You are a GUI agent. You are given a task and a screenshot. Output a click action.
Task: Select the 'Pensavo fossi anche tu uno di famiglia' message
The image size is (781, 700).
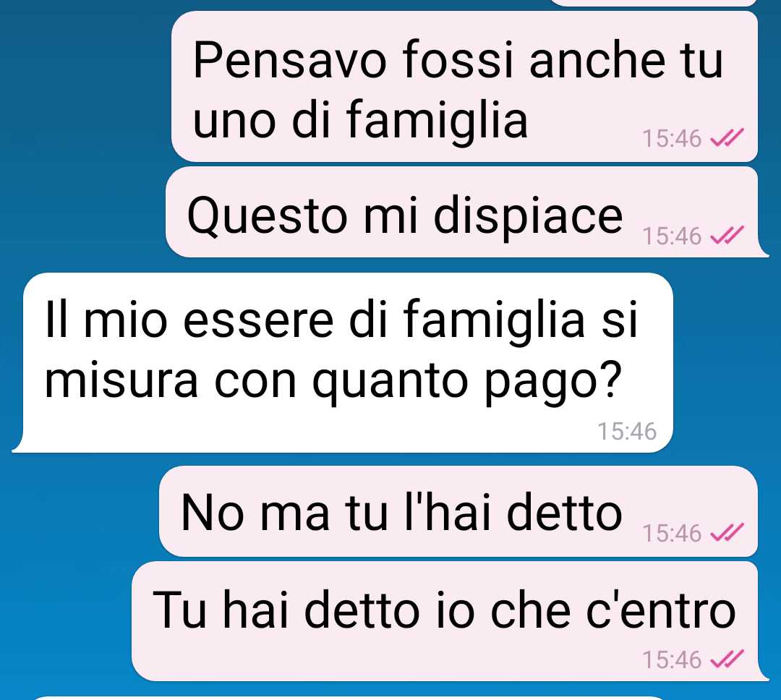tap(464, 87)
